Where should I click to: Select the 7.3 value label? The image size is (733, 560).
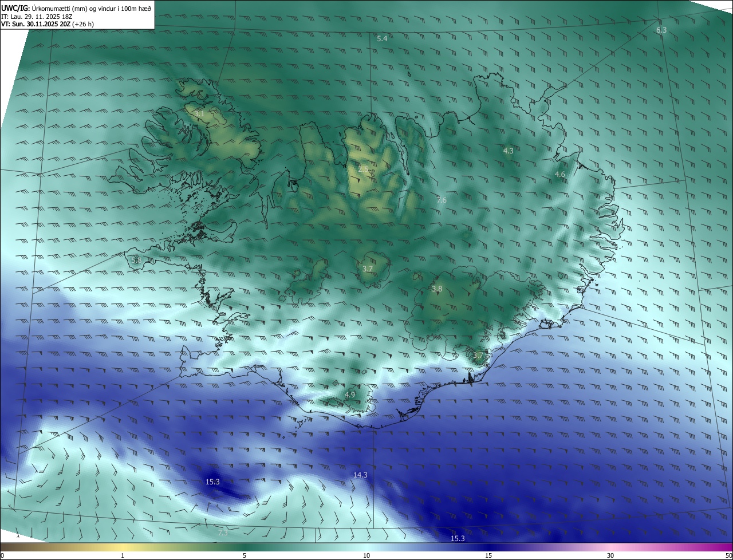pos(223,533)
